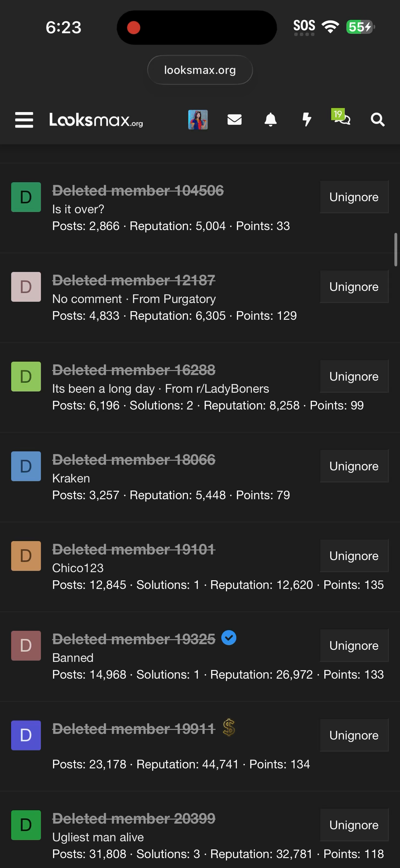Screen dimensions: 400x868
Task: Open the envelope inbox icon
Action: point(234,120)
